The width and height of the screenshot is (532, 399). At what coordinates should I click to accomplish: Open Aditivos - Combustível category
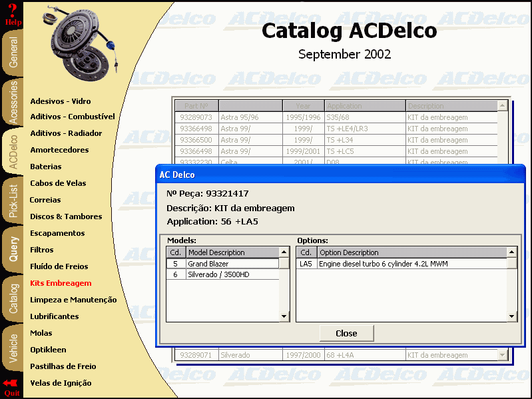(x=73, y=117)
